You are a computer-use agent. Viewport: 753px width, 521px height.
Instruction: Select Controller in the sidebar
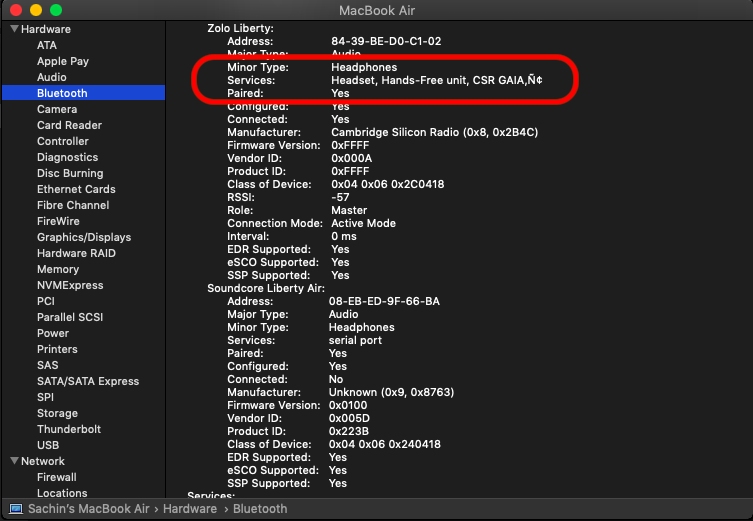pos(62,141)
